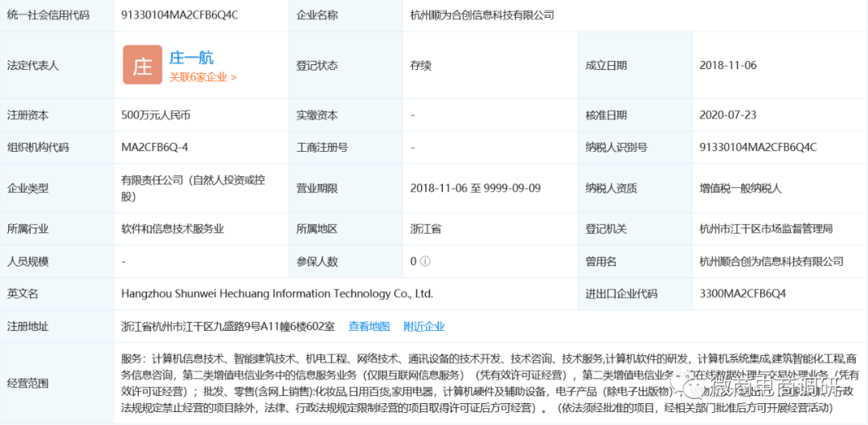Select import-export code 3300MA2CFB6Q4
The width and height of the screenshot is (868, 425).
pyautogui.click(x=743, y=294)
